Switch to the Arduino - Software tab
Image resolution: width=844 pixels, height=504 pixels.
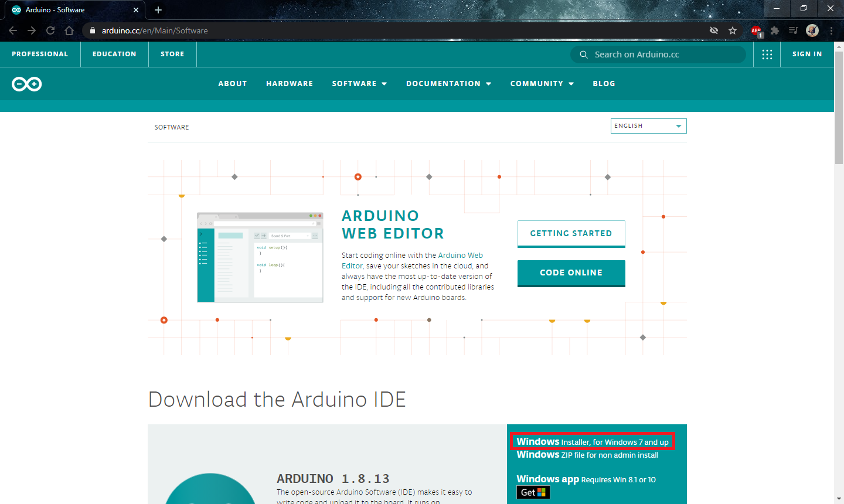(75, 10)
